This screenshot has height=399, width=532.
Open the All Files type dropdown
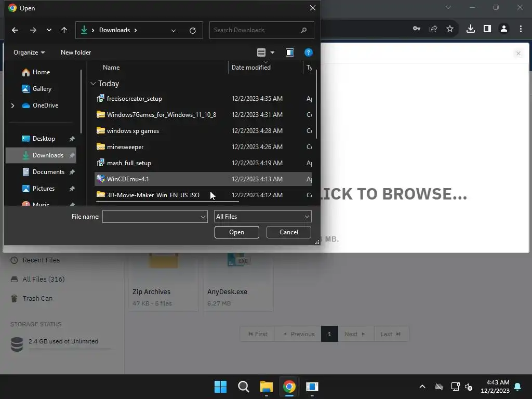point(262,217)
